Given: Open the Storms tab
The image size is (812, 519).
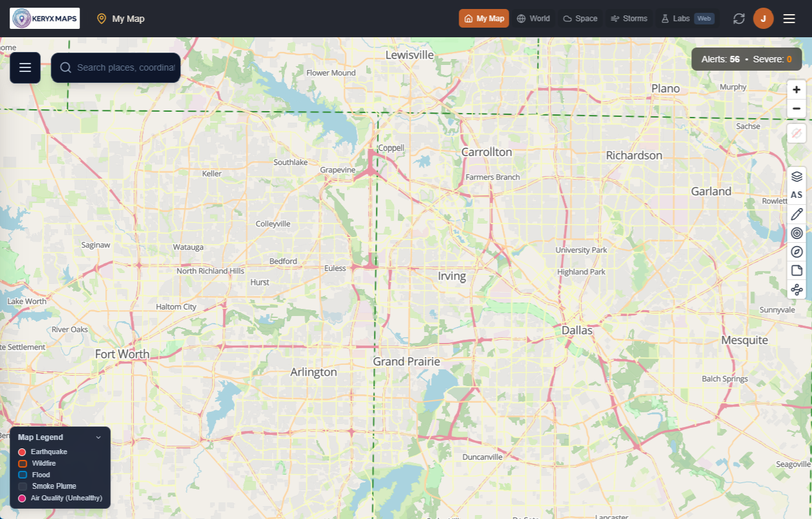Looking at the screenshot, I should 629,19.
